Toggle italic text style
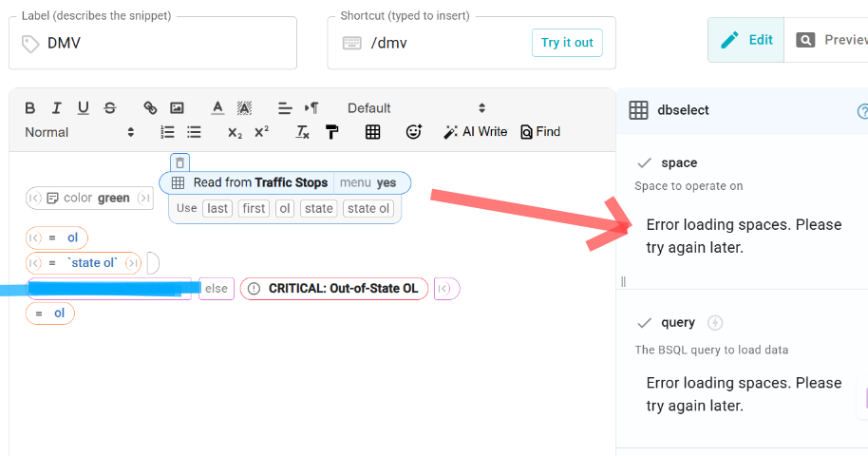The height and width of the screenshot is (456, 868). pyautogui.click(x=57, y=108)
